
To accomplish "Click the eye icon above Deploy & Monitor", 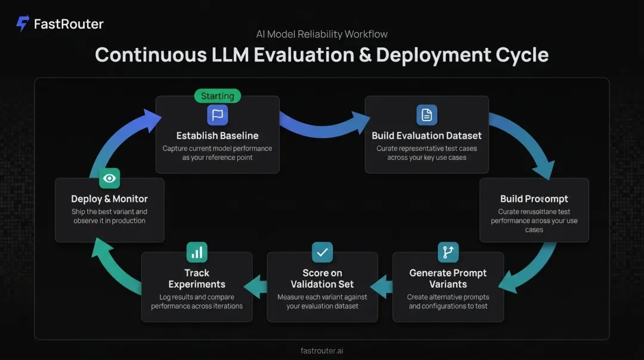I will [109, 178].
